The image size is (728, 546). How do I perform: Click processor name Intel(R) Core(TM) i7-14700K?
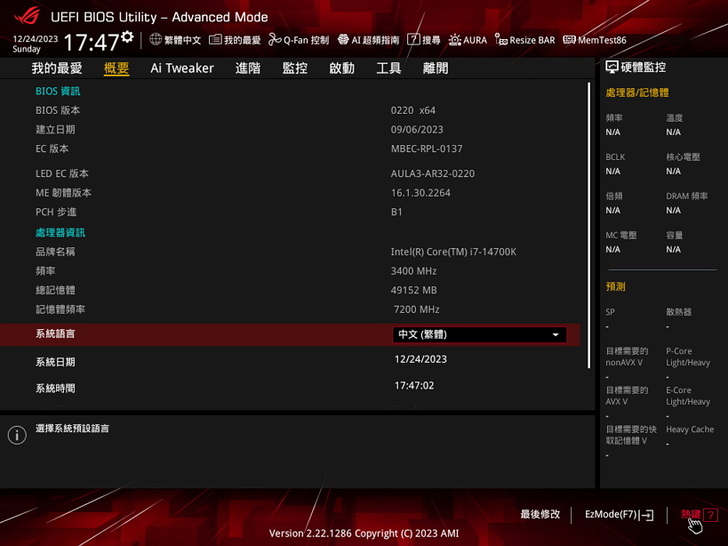(454, 252)
